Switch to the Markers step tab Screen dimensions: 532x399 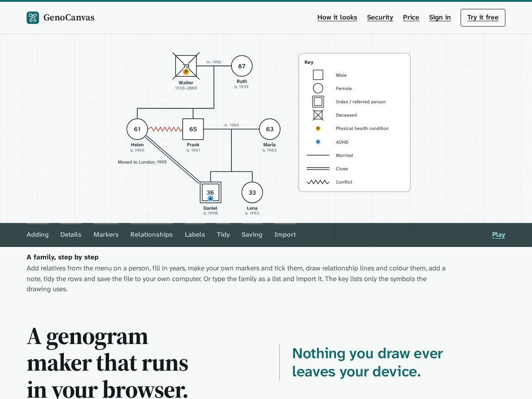click(106, 235)
